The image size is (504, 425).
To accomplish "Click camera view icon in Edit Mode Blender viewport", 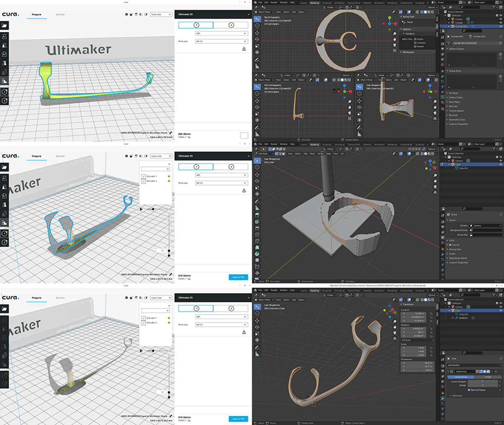I will pos(435,187).
